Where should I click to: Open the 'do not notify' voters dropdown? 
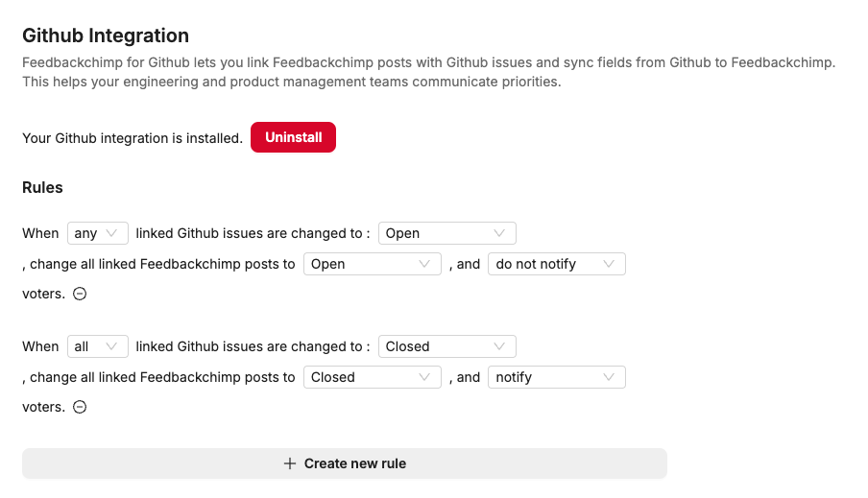pos(557,264)
